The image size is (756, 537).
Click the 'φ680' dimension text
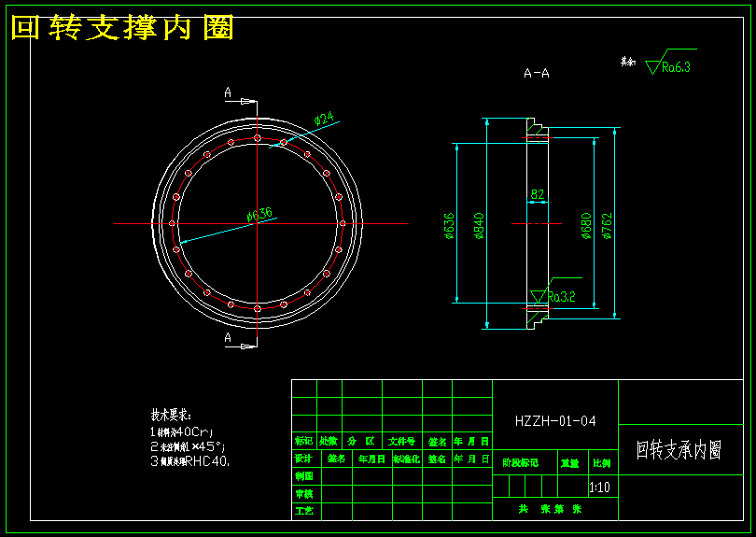[586, 226]
